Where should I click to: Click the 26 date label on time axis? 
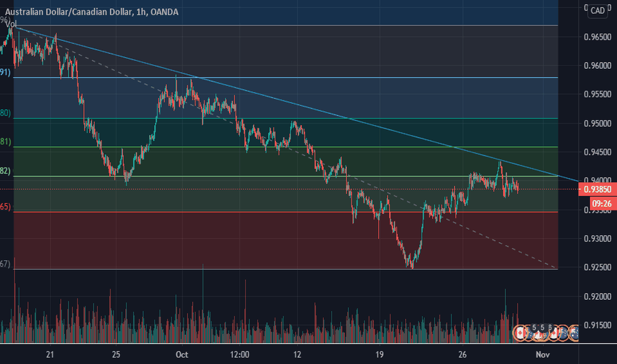tap(462, 355)
